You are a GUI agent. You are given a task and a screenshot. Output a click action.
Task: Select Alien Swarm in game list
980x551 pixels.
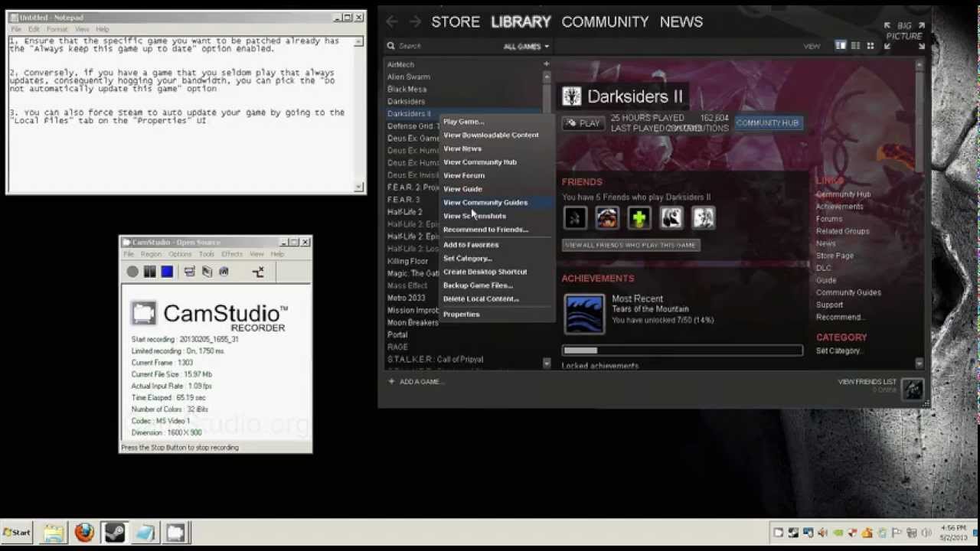tap(409, 77)
